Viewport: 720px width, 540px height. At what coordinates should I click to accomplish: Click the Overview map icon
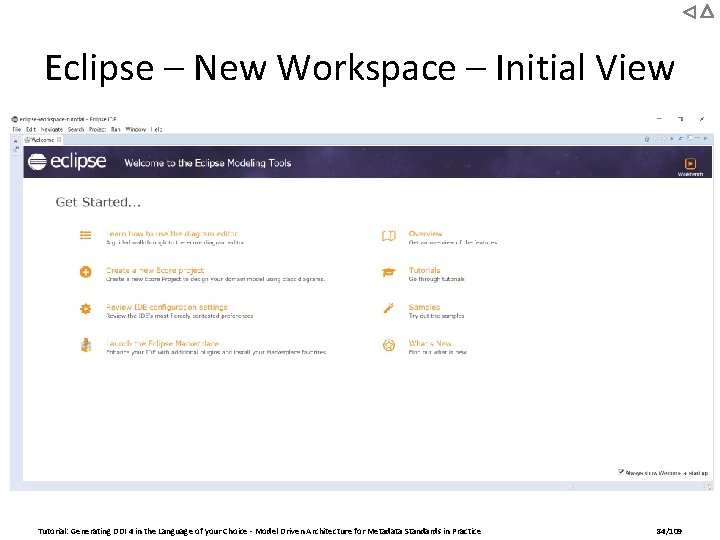pos(388,236)
